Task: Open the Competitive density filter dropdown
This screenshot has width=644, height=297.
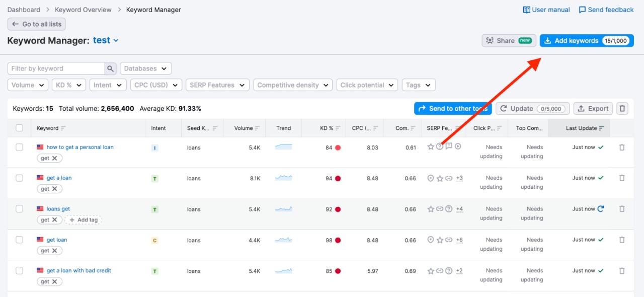Action: pyautogui.click(x=293, y=85)
